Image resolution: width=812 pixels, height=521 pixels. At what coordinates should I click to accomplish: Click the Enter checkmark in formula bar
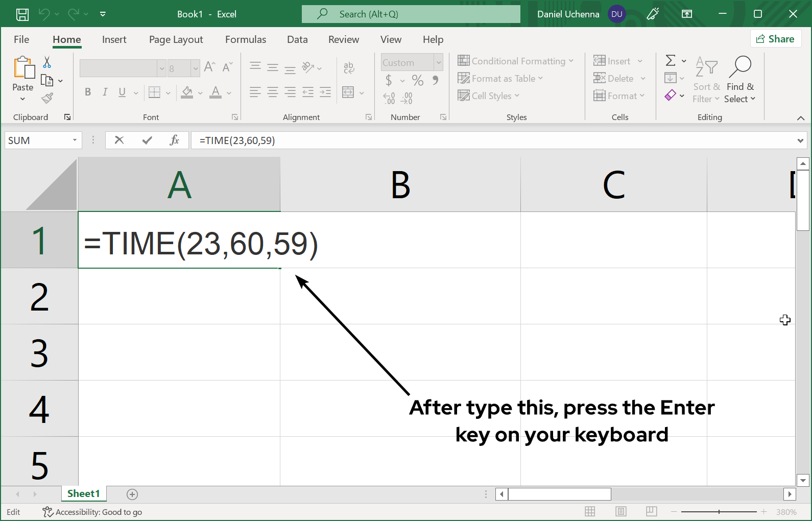(147, 140)
